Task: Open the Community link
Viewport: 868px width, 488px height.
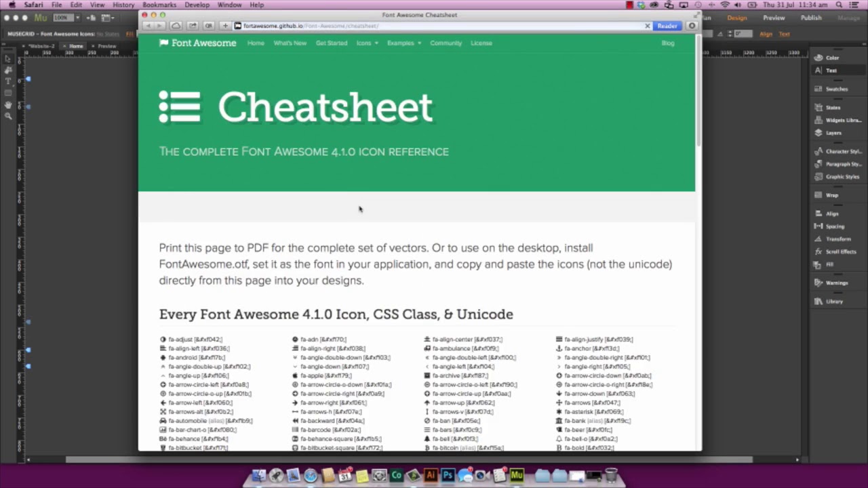Action: pyautogui.click(x=446, y=43)
